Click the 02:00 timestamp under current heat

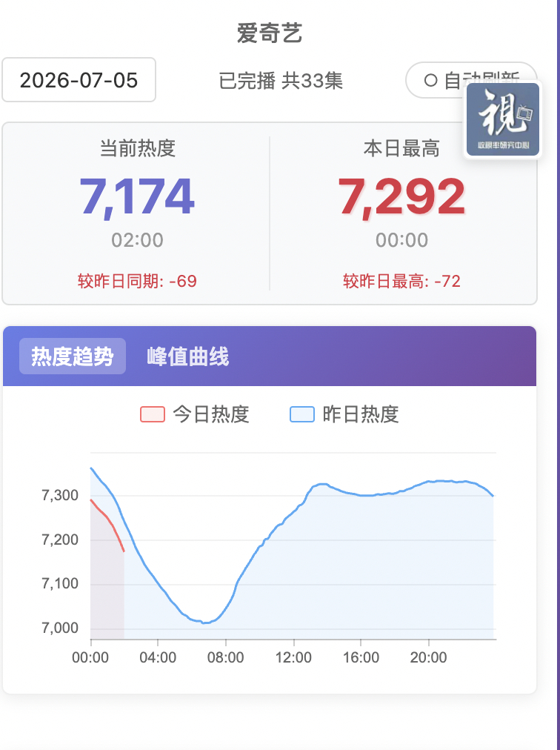(x=137, y=240)
